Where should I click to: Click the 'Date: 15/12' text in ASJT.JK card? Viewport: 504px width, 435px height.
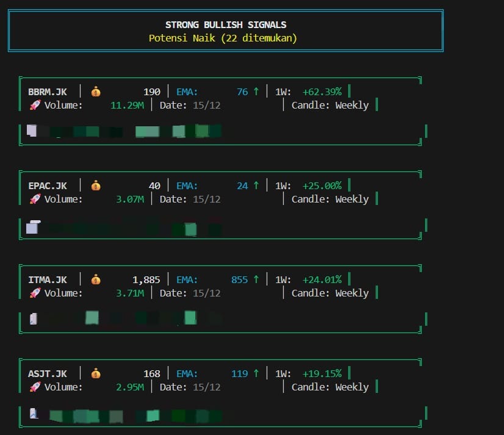(x=190, y=387)
